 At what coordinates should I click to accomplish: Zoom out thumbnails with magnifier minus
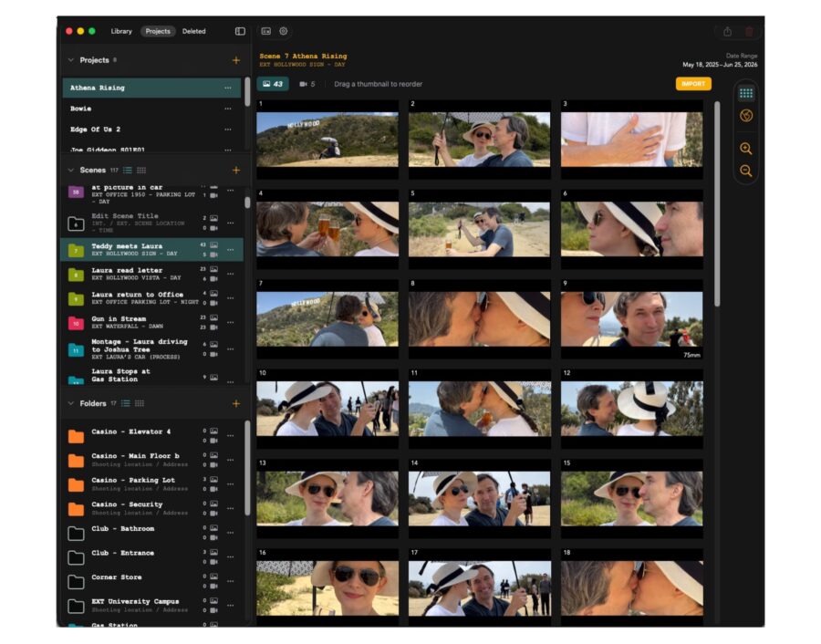[x=746, y=171]
